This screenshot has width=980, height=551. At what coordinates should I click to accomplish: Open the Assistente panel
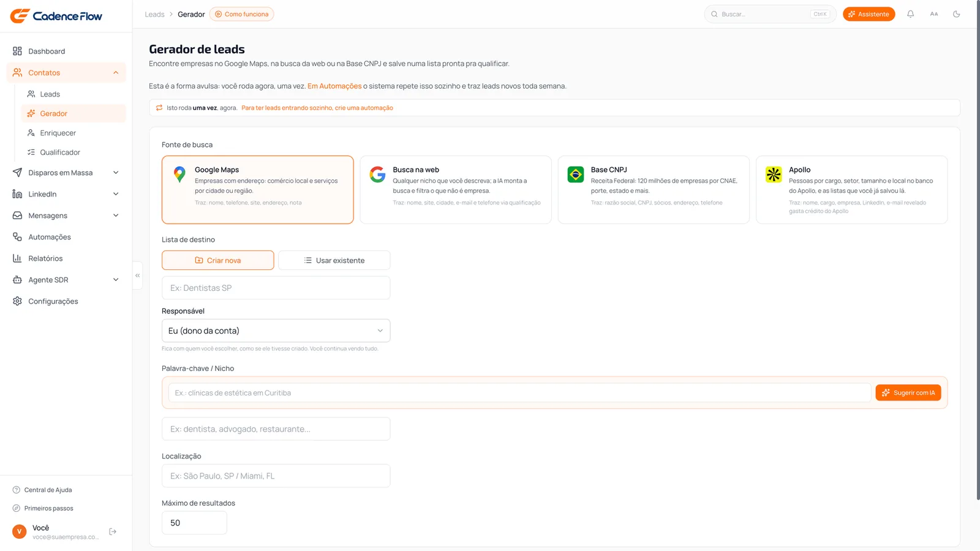coord(869,14)
